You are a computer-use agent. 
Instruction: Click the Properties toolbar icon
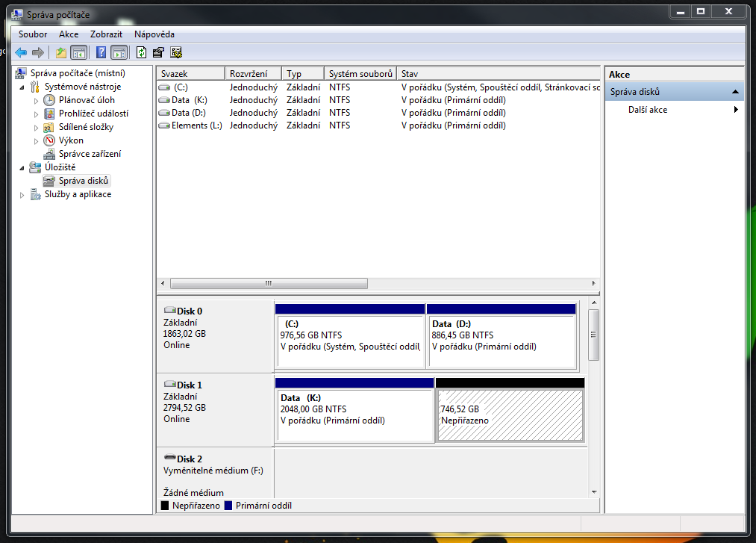click(x=158, y=52)
